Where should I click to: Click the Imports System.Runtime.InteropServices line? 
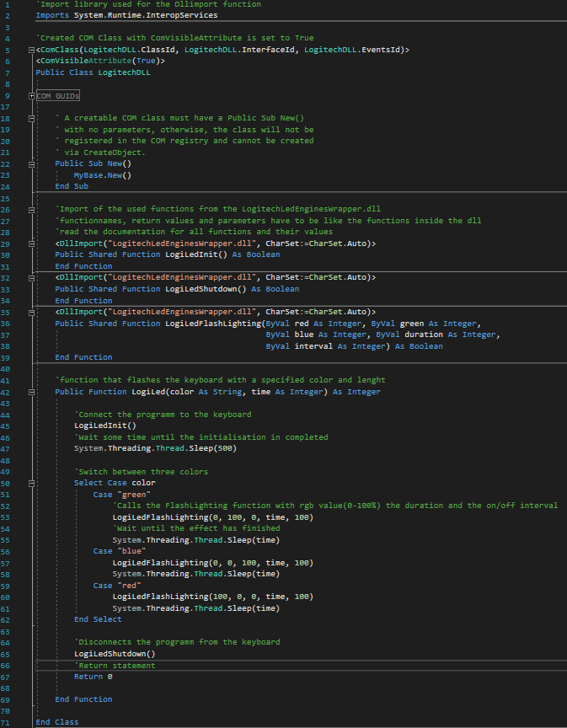click(126, 15)
